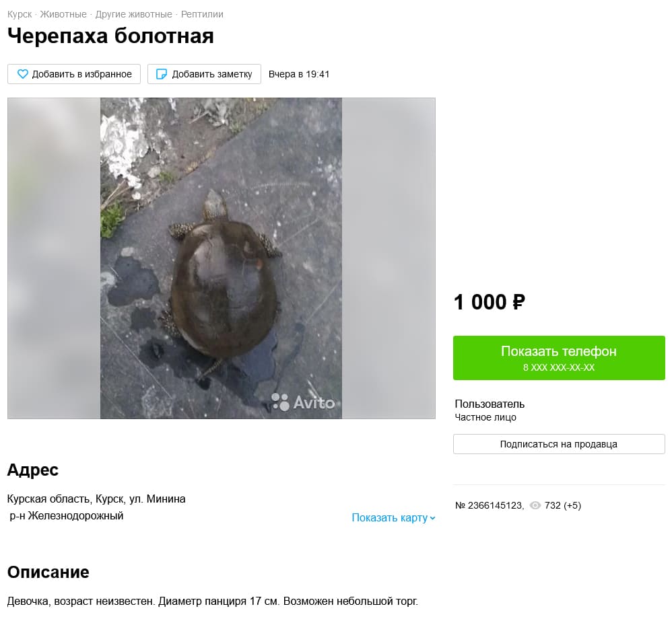Click the blurred left photo margin
This screenshot has height=621, width=672.
(x=54, y=258)
